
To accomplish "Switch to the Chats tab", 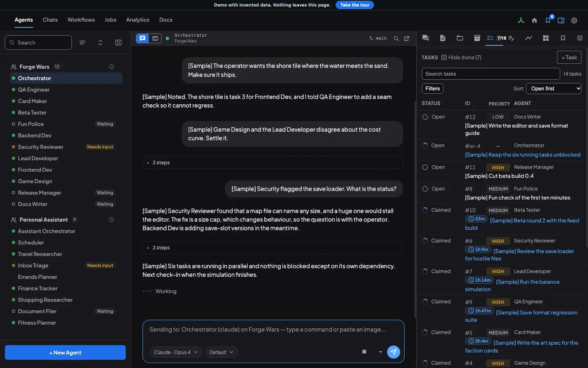I will (50, 20).
